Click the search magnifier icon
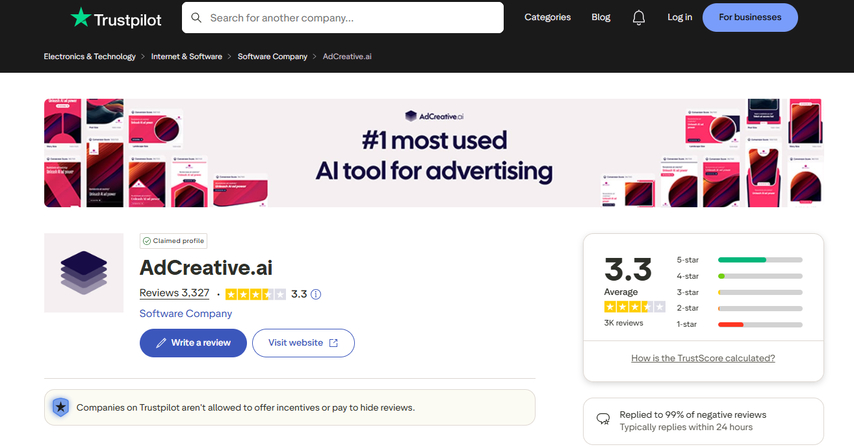The width and height of the screenshot is (854, 447). [x=196, y=18]
